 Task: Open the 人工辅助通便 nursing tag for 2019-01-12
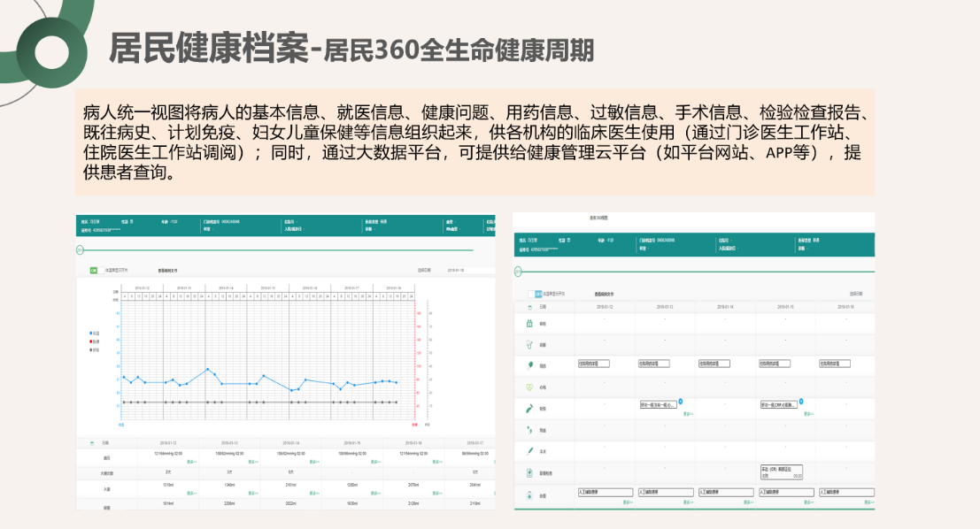click(x=606, y=492)
